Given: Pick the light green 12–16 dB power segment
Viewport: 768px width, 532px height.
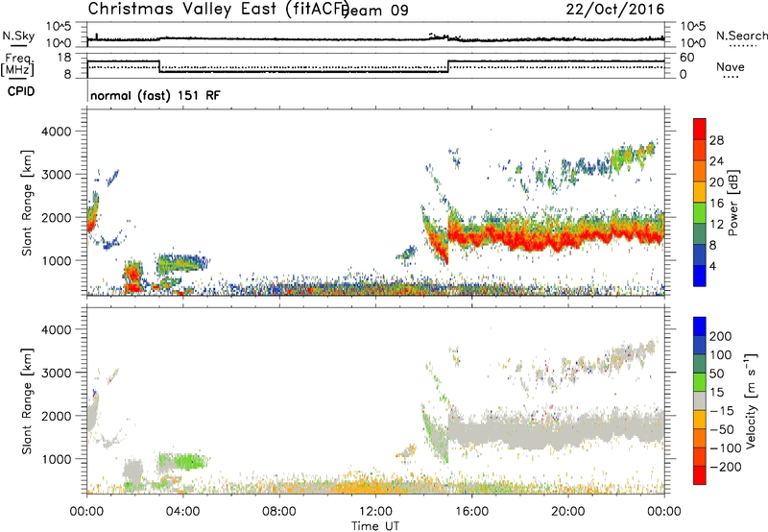Looking at the screenshot, I should click(x=700, y=213).
